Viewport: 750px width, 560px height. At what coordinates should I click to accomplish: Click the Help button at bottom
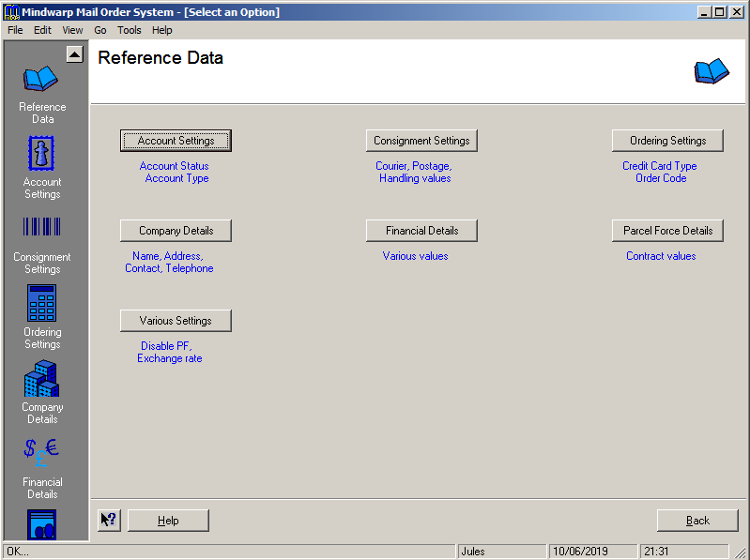click(168, 520)
